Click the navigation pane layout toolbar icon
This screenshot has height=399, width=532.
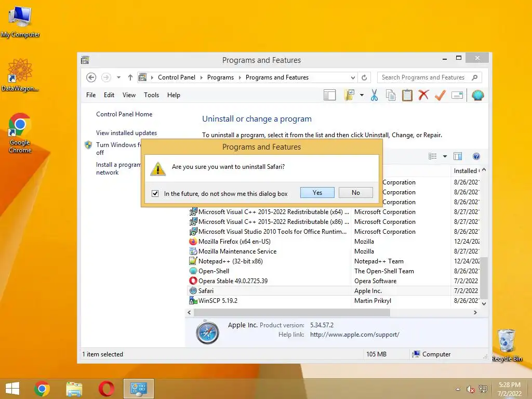point(329,96)
